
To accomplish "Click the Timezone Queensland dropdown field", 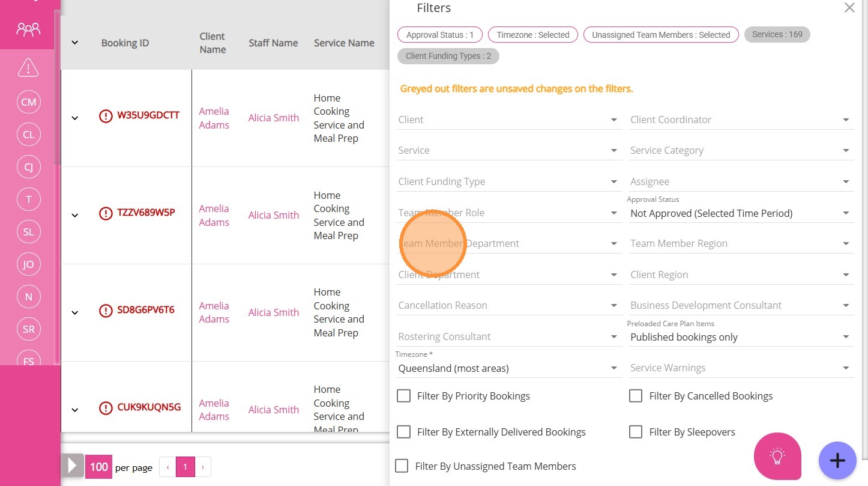I will tap(507, 368).
